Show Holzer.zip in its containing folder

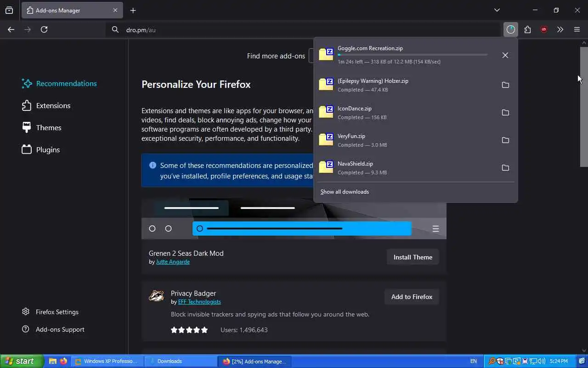[x=505, y=85]
